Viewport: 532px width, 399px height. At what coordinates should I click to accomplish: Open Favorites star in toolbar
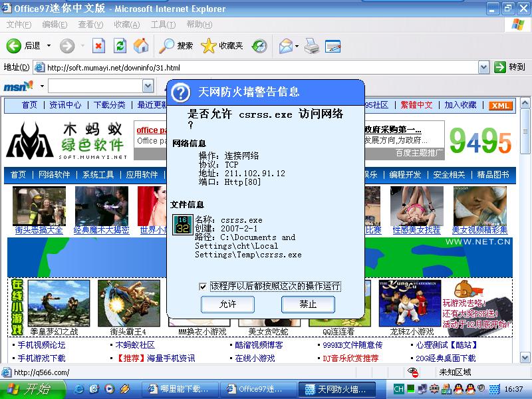(x=208, y=46)
